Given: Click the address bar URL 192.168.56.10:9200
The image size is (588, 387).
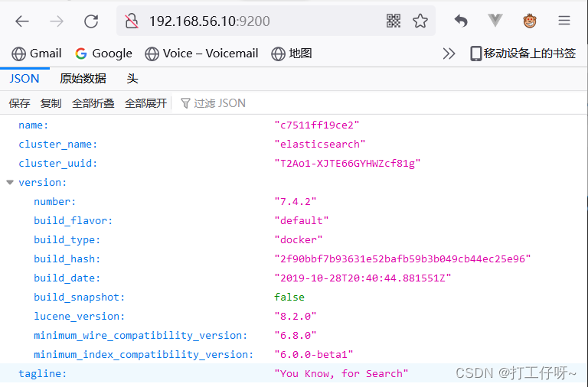Looking at the screenshot, I should point(209,21).
